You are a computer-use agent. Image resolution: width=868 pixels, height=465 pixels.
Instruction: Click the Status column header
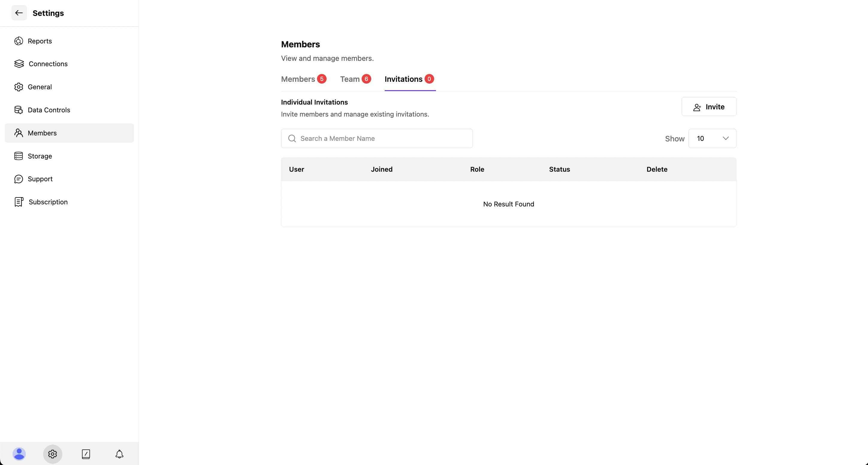click(x=559, y=170)
